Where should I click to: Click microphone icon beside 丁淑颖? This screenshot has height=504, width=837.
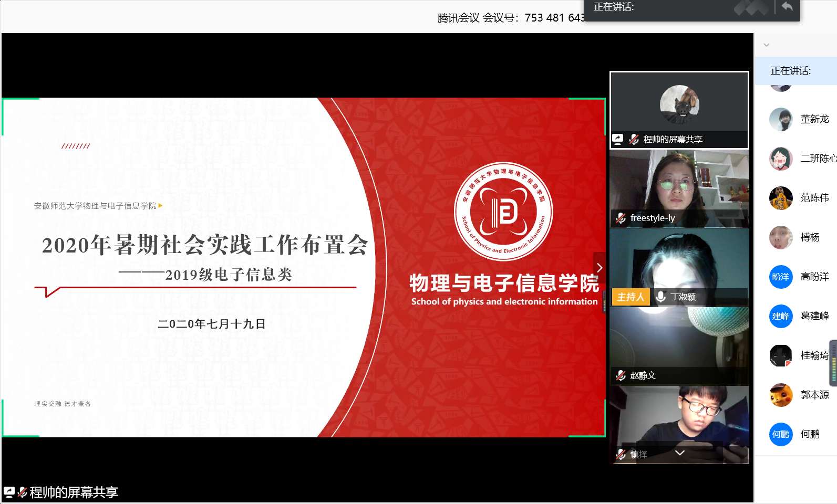pyautogui.click(x=661, y=297)
